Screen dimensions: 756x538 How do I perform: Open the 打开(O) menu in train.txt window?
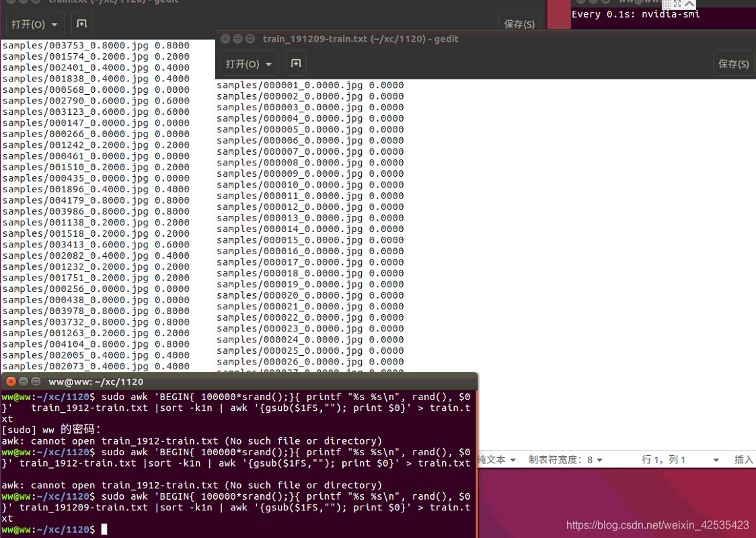pyautogui.click(x=34, y=24)
